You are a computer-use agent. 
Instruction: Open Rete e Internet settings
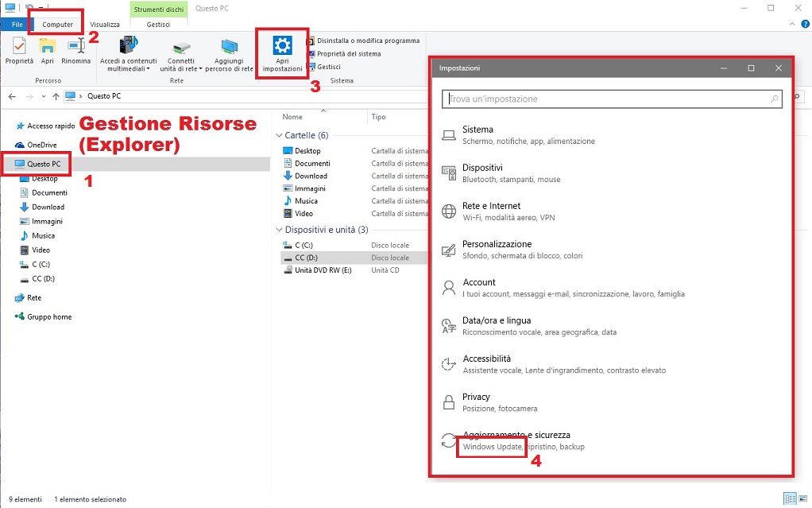[x=498, y=211]
